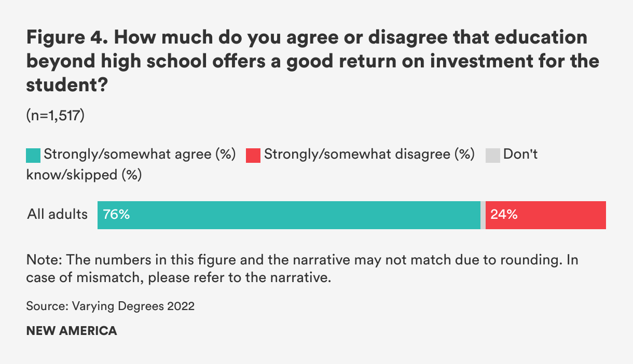Image resolution: width=633 pixels, height=364 pixels.
Task: Click the 24% data label
Action: click(x=504, y=214)
